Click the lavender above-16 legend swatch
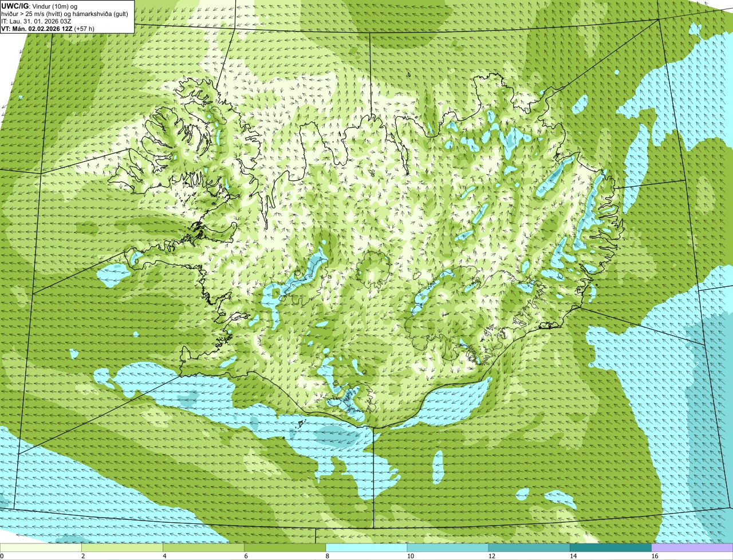Image resolution: width=733 pixels, height=560 pixels. [692, 547]
